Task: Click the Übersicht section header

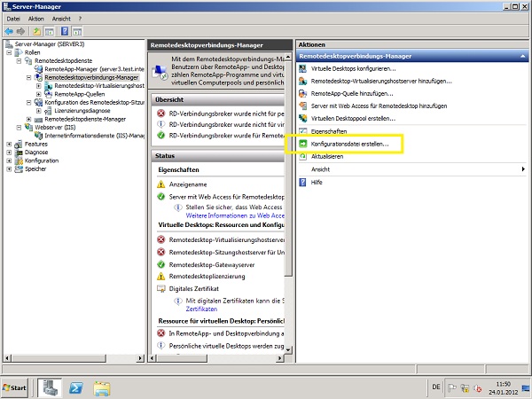Action: point(217,99)
